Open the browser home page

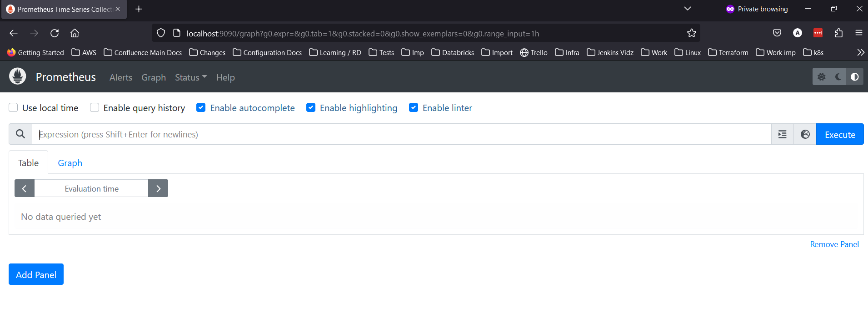[x=75, y=33]
